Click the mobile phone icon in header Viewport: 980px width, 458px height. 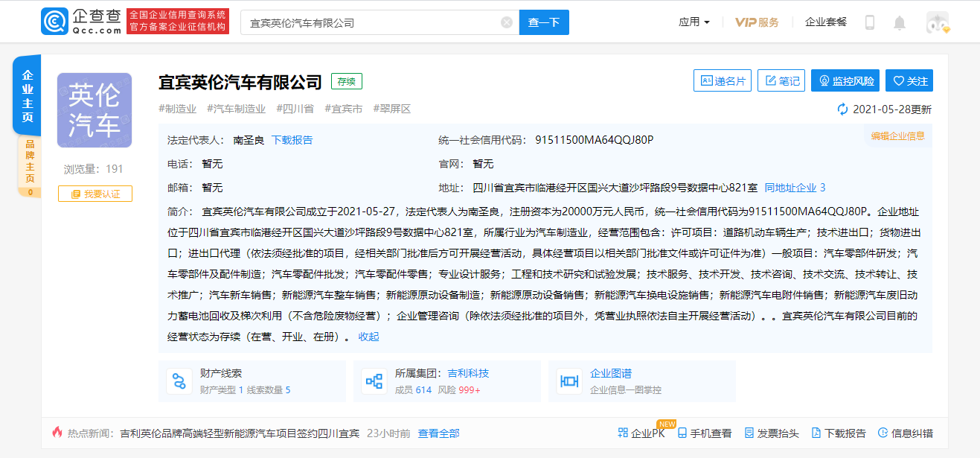click(x=869, y=22)
